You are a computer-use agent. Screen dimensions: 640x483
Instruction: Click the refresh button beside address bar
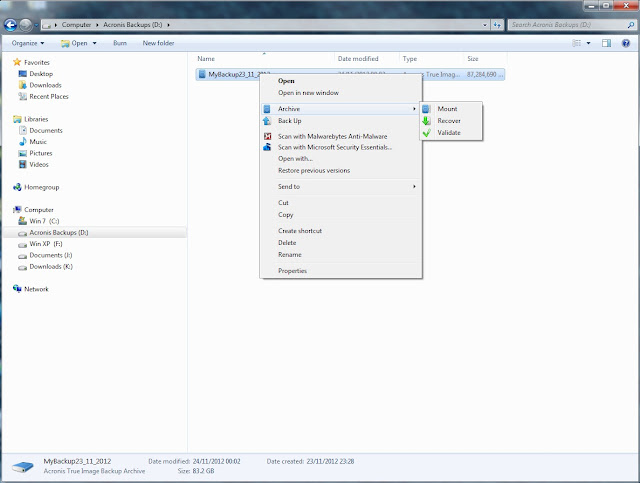point(497,25)
